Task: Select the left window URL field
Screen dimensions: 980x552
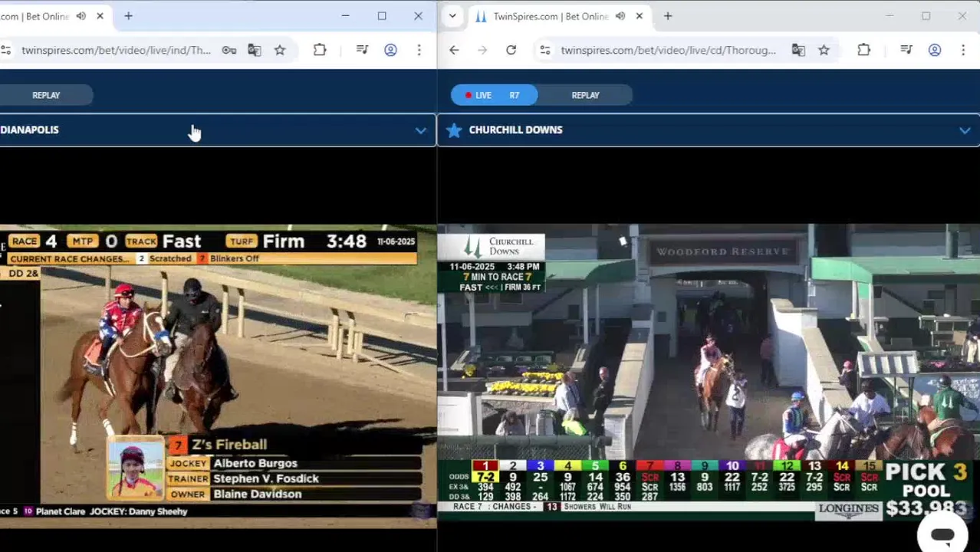Action: (116, 50)
